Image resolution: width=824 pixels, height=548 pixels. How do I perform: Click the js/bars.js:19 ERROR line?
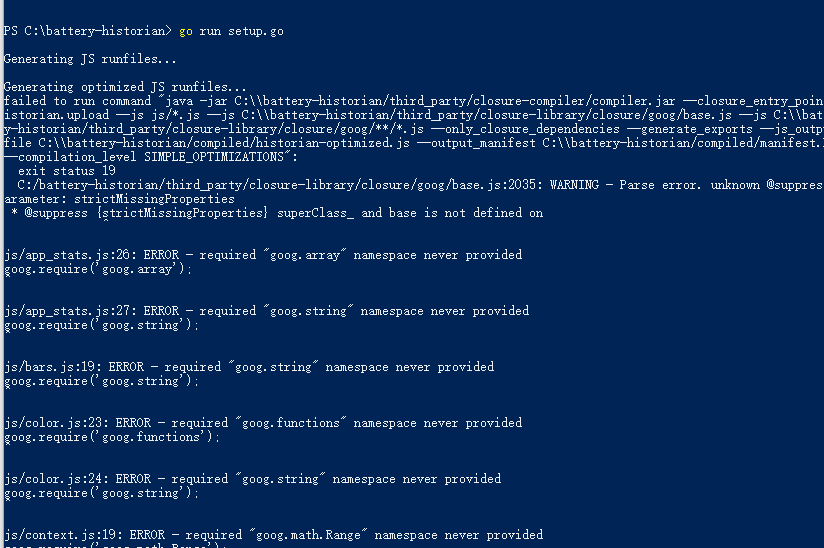[x=249, y=367]
